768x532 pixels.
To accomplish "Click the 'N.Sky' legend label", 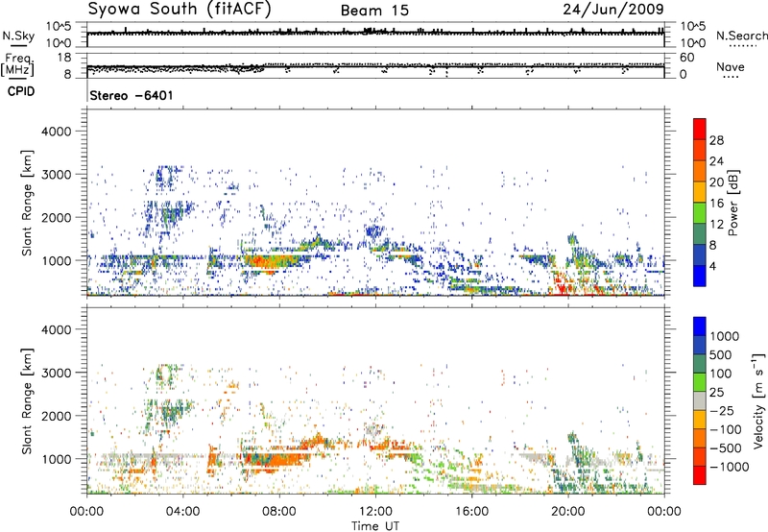I will [18, 36].
